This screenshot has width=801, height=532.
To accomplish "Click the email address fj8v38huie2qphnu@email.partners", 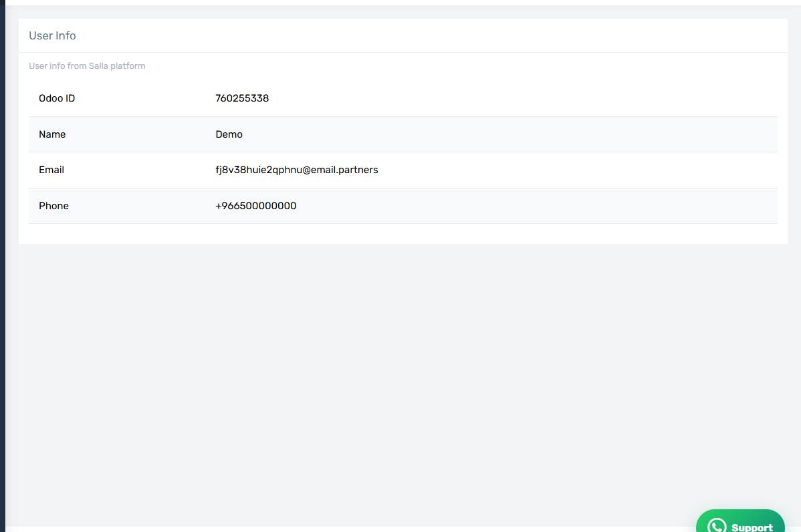I will point(297,170).
